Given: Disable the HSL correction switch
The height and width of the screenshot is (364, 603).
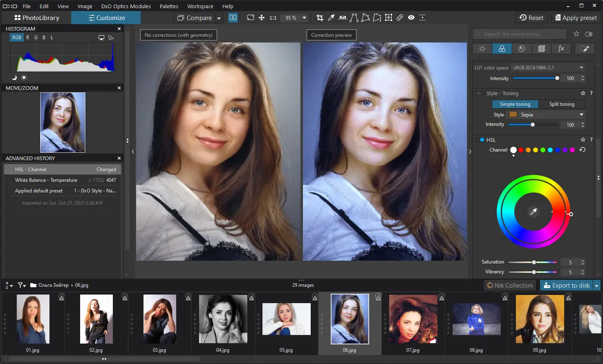Looking at the screenshot, I should coord(480,140).
